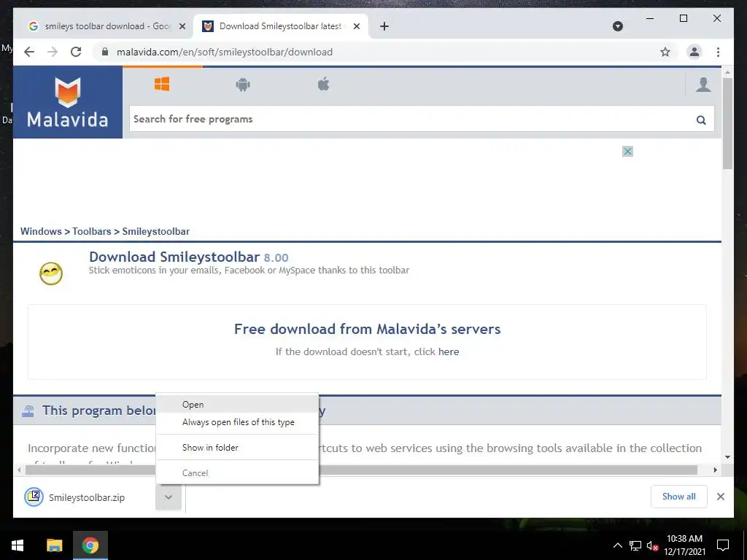Select the Apple platform icon
747x560 pixels.
[323, 85]
